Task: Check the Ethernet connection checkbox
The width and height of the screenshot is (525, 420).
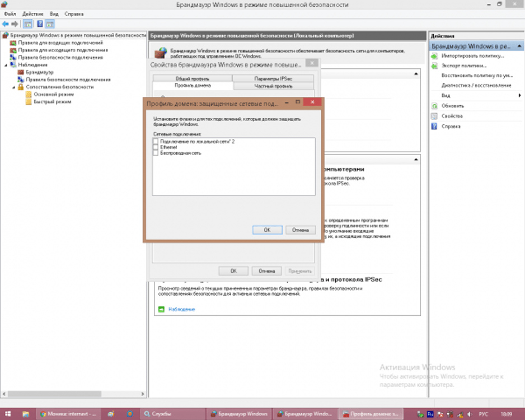Action: pos(156,147)
